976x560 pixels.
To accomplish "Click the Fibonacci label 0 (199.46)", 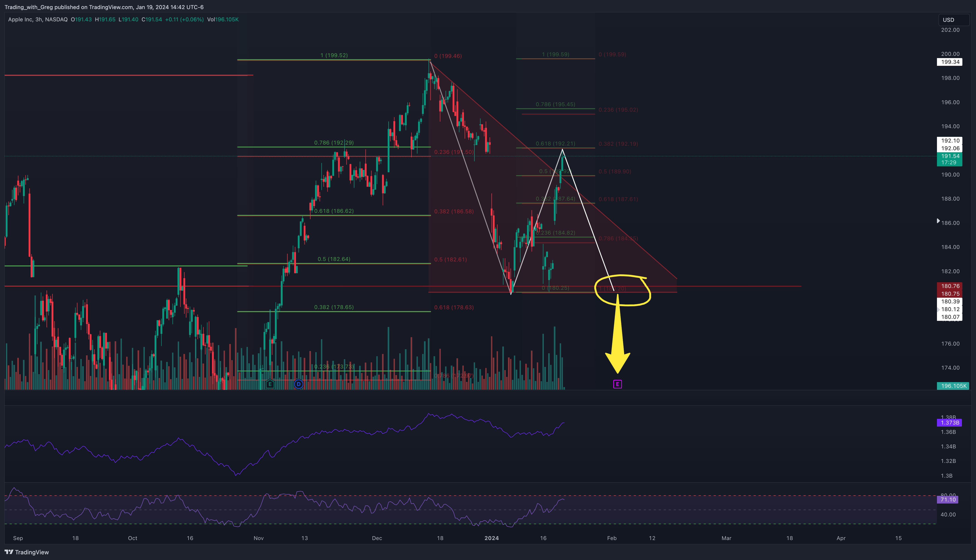I will click(448, 56).
